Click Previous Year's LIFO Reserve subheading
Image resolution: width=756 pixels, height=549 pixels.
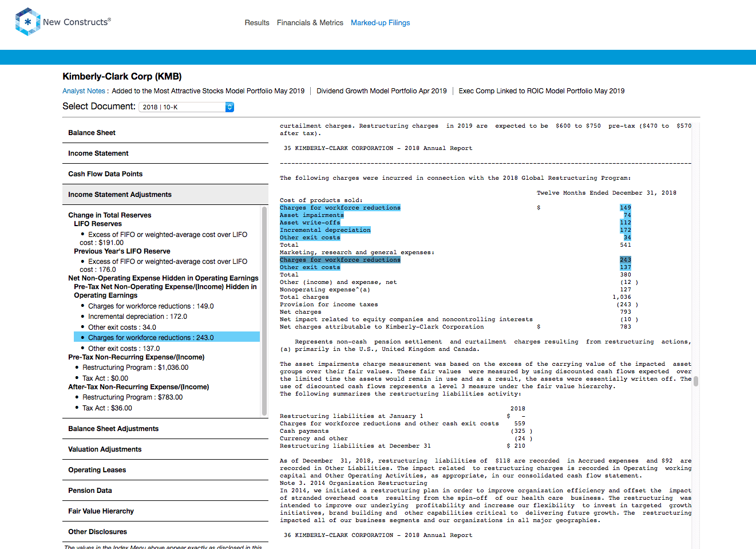pos(122,251)
